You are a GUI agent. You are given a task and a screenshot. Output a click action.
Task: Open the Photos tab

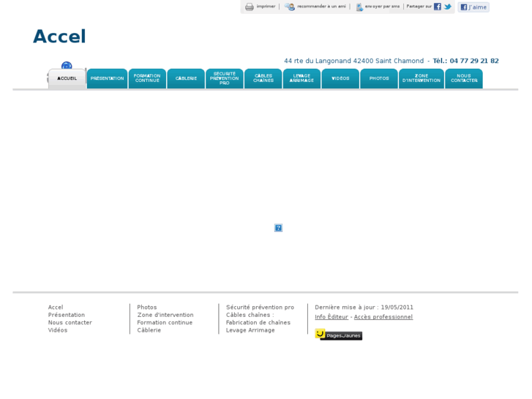click(x=379, y=78)
